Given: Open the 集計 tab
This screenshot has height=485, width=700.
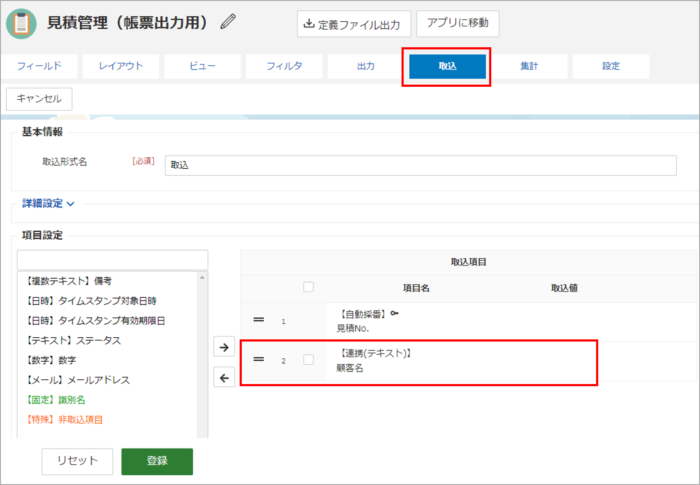Looking at the screenshot, I should [x=529, y=66].
